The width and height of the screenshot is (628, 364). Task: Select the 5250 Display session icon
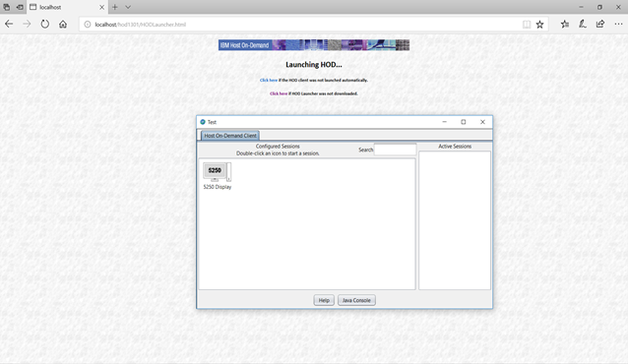pos(217,172)
